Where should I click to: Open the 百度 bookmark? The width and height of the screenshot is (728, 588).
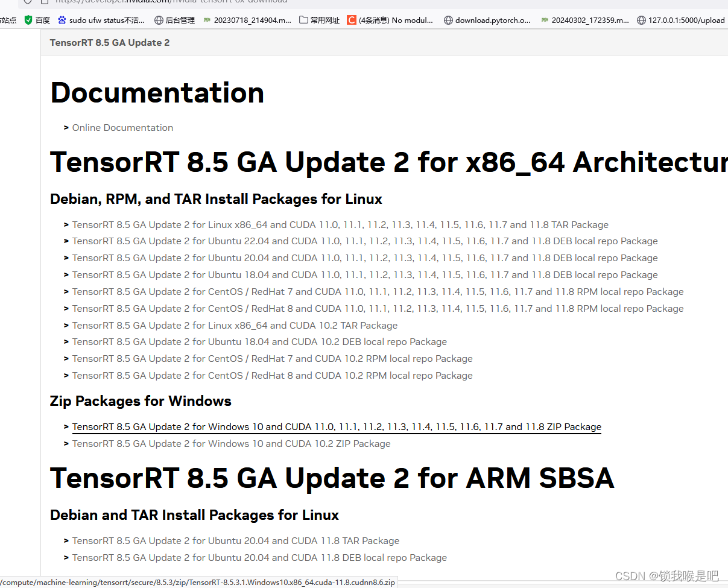(37, 20)
